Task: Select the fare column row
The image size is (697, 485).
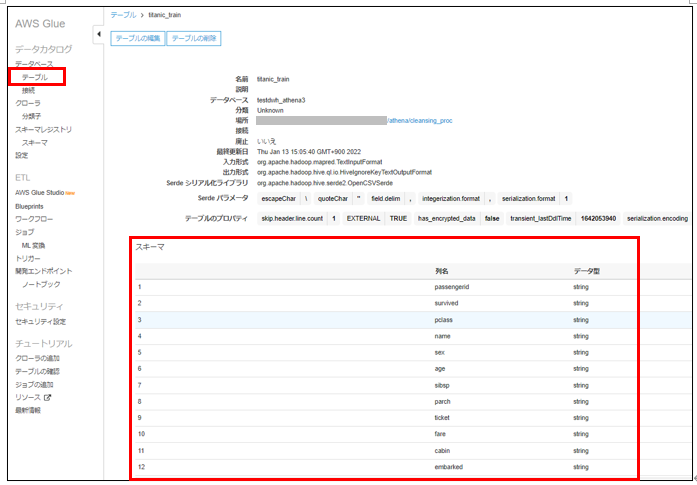Action: (413, 434)
